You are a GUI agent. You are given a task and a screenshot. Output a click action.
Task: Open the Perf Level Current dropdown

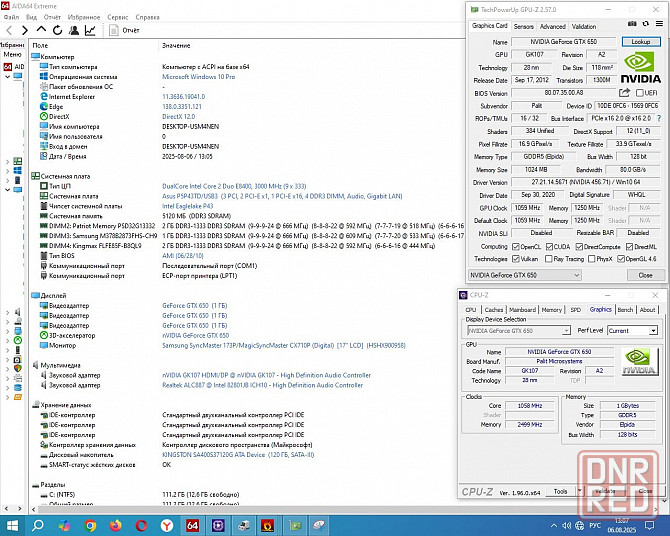(x=632, y=330)
